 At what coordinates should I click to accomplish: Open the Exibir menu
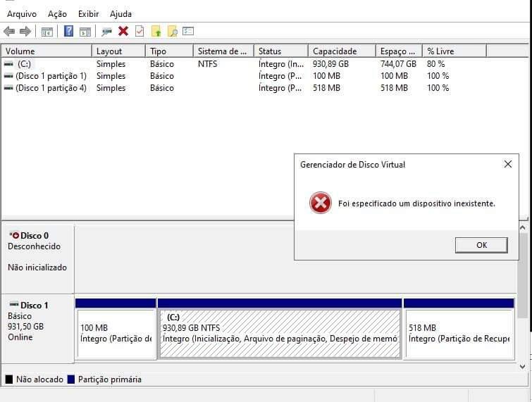[x=88, y=14]
